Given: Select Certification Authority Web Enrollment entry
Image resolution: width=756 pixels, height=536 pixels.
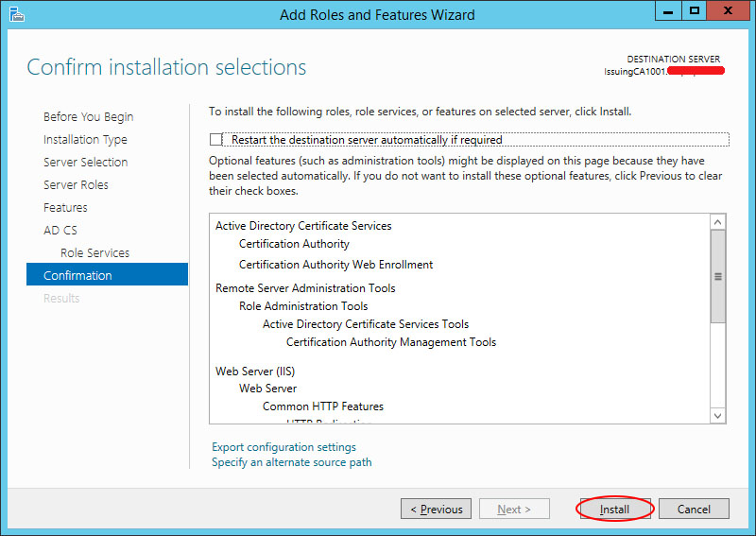Looking at the screenshot, I should (336, 265).
